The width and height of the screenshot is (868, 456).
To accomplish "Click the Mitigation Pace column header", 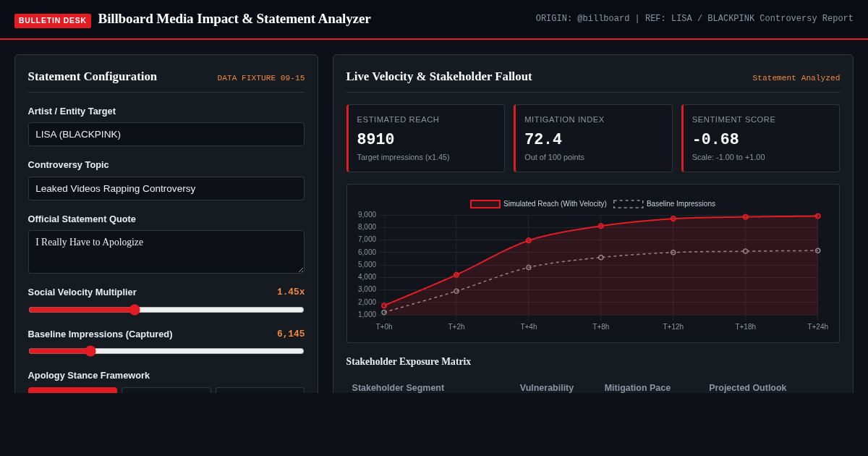I will click(637, 388).
